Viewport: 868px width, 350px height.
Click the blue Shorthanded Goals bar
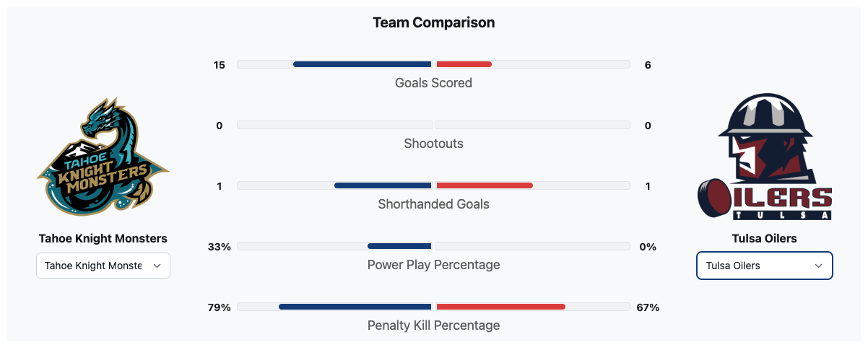tap(383, 185)
